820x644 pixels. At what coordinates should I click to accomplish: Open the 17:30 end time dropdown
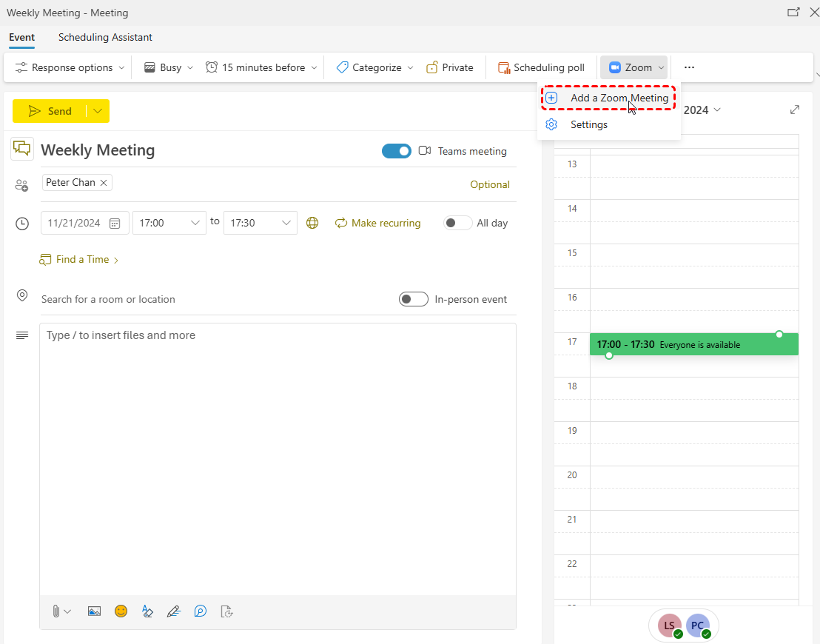point(261,223)
